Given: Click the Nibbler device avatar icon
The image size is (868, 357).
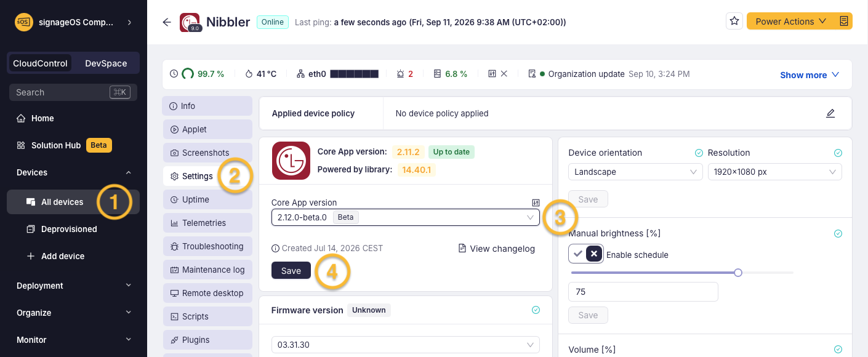Looking at the screenshot, I should [x=190, y=22].
